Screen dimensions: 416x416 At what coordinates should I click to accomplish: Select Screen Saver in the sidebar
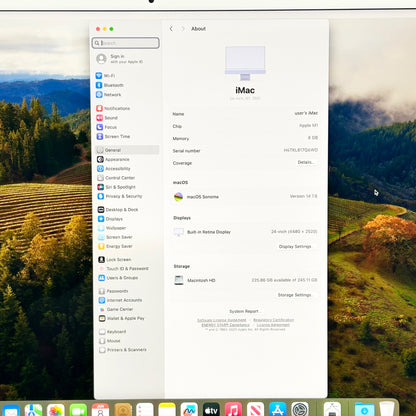[x=115, y=237]
